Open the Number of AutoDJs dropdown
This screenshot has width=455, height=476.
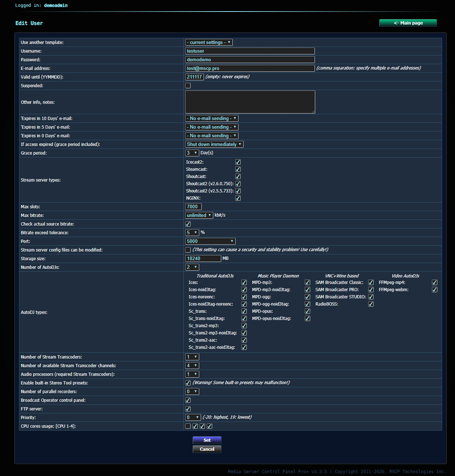[192, 267]
